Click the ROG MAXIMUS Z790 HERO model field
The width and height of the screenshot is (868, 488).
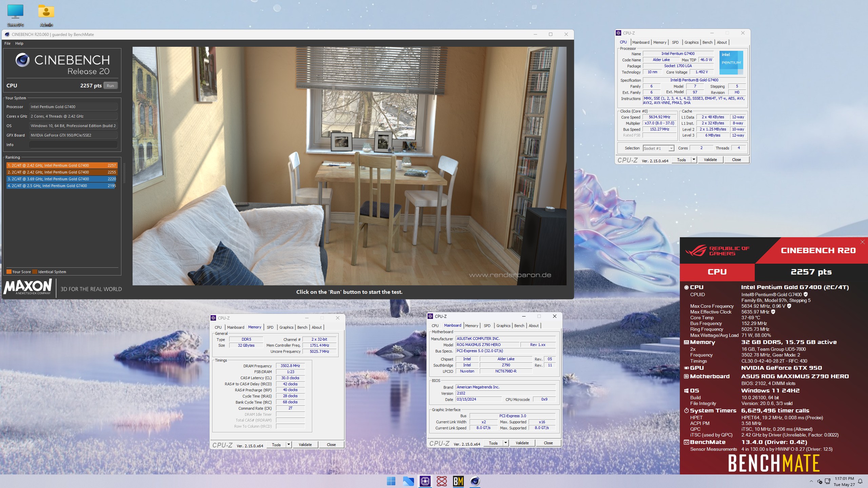click(488, 345)
